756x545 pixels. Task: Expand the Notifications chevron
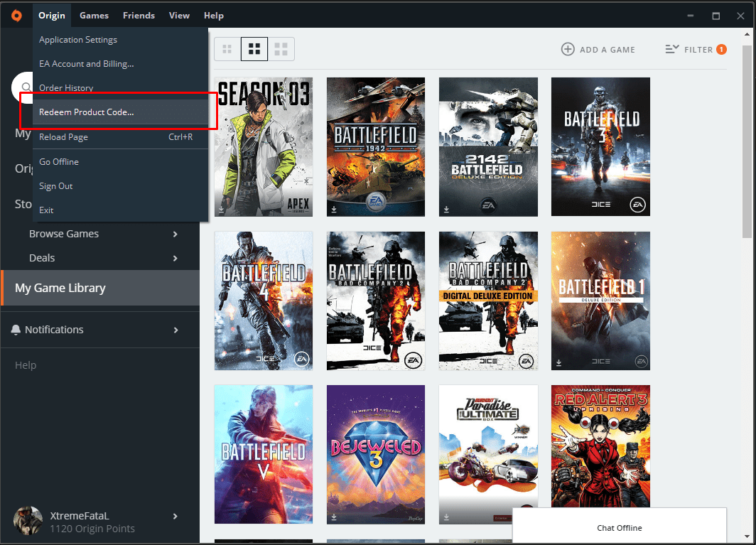175,330
